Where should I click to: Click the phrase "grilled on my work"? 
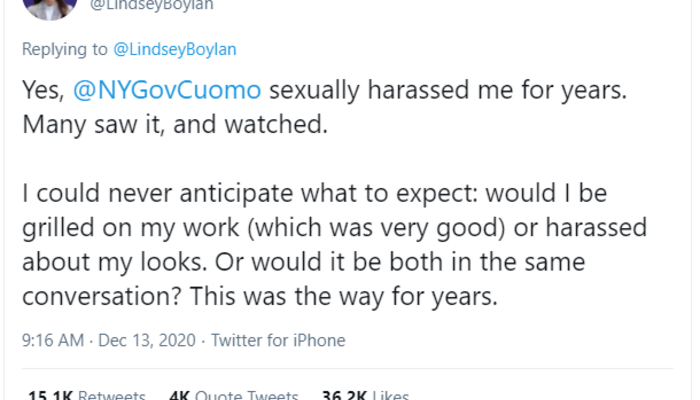(x=112, y=226)
